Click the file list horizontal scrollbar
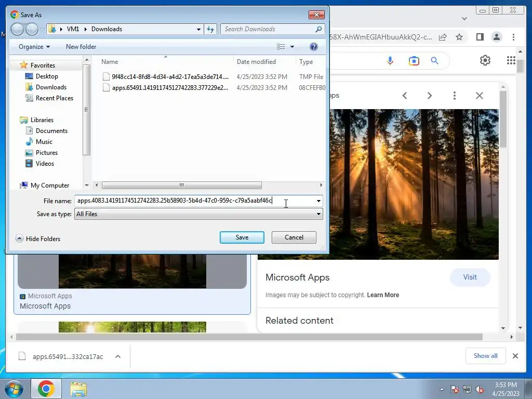This screenshot has width=532, height=399. coord(181,185)
